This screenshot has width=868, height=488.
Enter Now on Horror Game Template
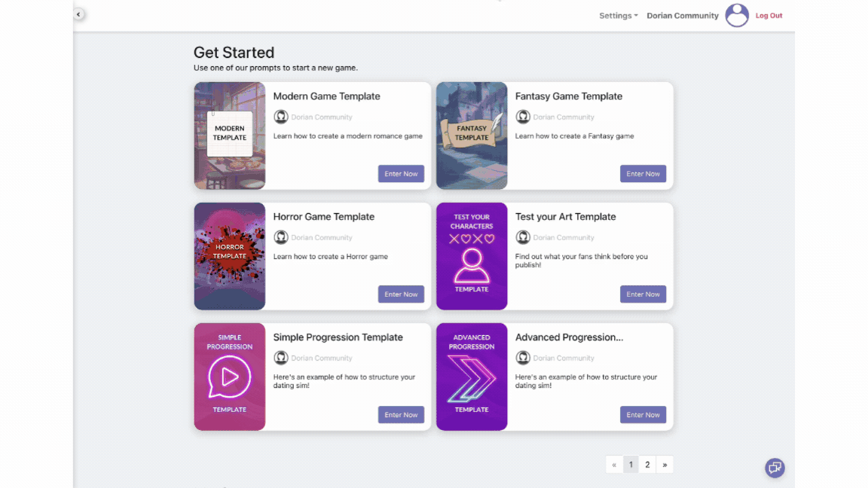401,294
